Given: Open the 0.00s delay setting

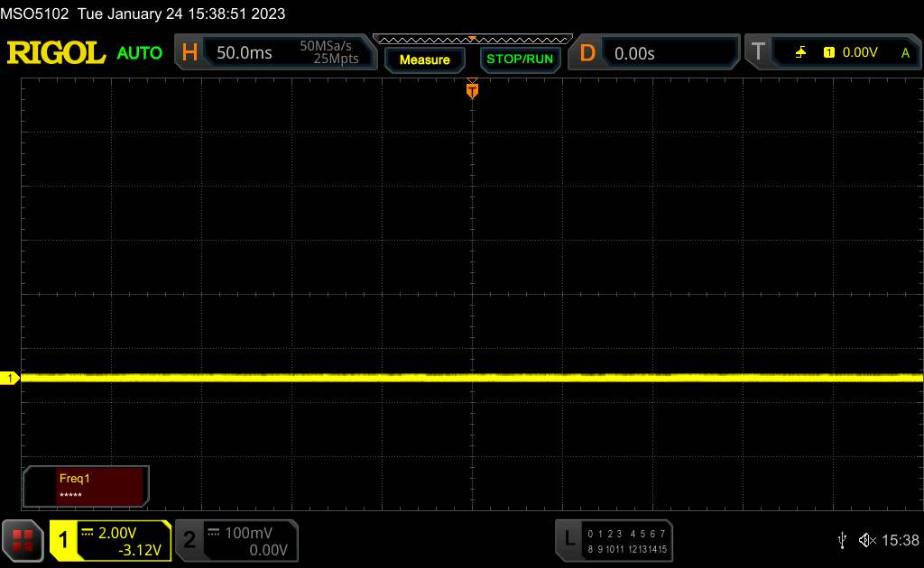Looking at the screenshot, I should [668, 53].
